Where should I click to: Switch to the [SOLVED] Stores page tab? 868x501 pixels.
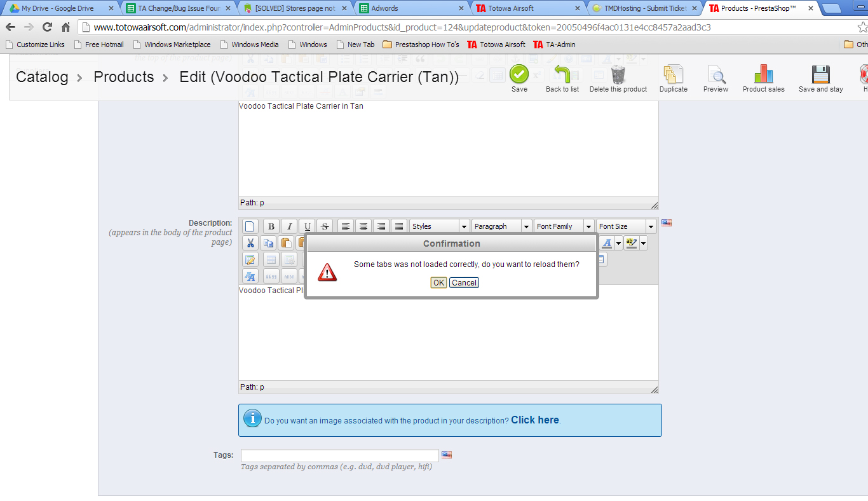(294, 8)
